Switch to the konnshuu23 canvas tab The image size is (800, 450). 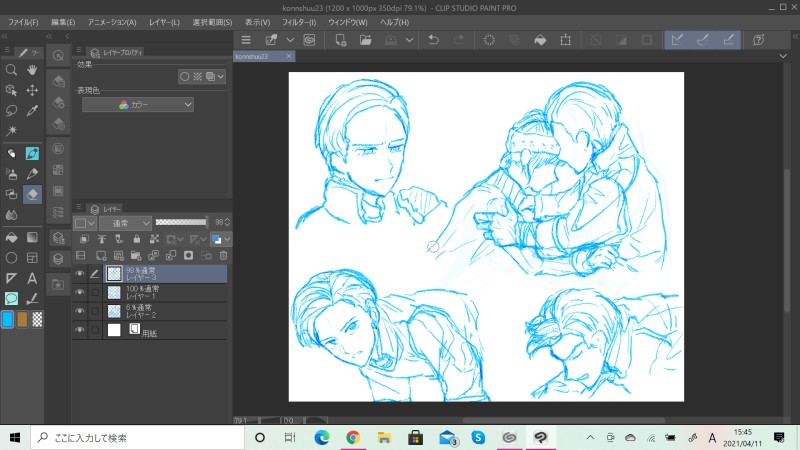coord(254,57)
